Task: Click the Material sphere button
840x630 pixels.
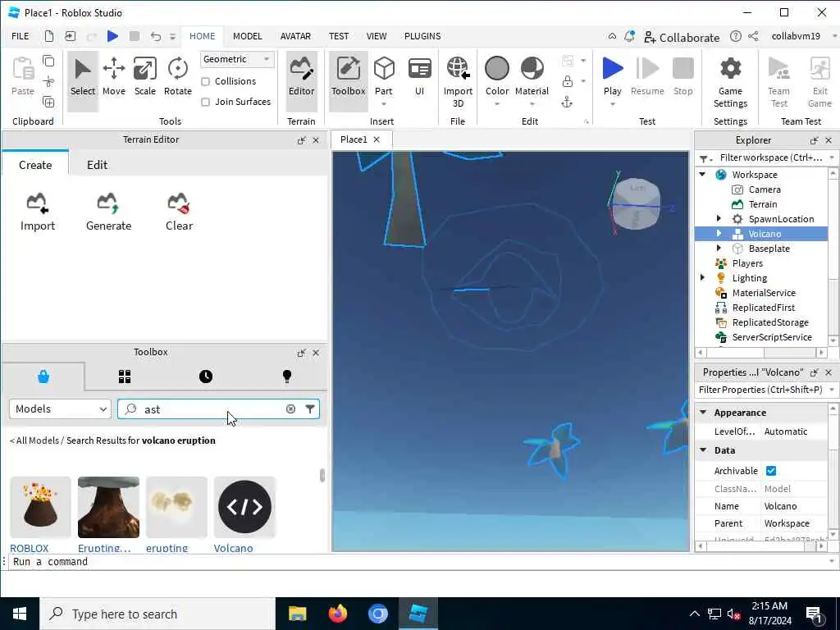Action: 532,69
